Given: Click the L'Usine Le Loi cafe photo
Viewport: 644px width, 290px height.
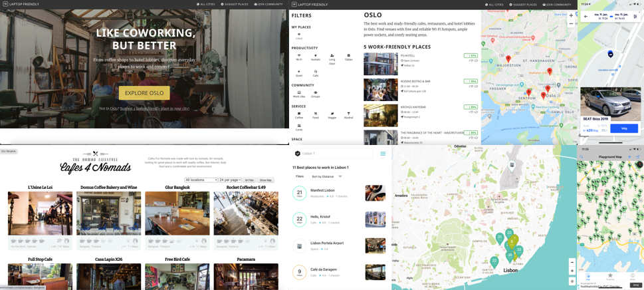Looking at the screenshot, I should tap(40, 214).
